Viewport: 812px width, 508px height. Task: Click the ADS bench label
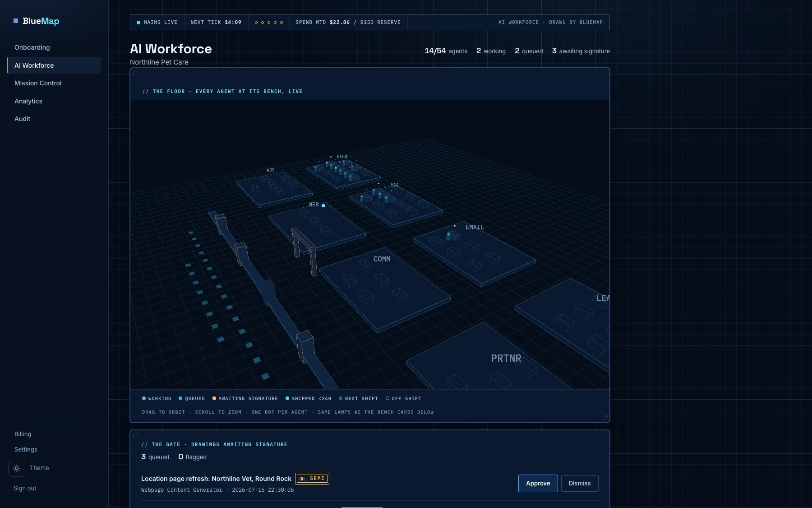(x=270, y=170)
